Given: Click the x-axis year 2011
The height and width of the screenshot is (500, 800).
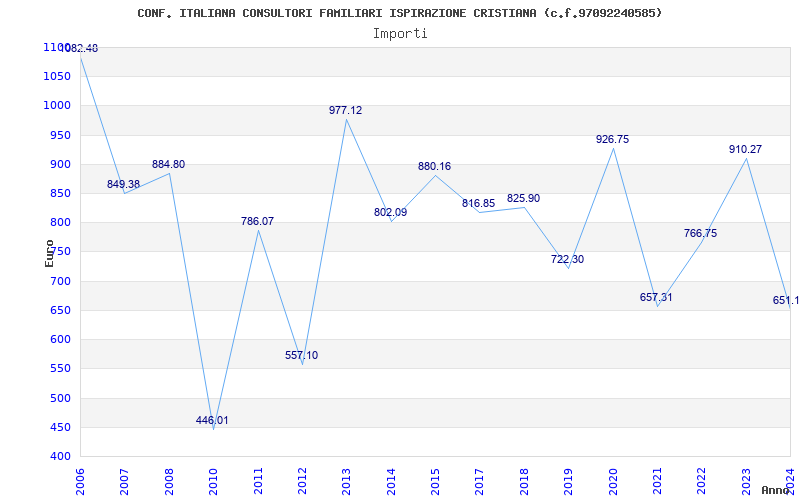Looking at the screenshot, I should (258, 481).
